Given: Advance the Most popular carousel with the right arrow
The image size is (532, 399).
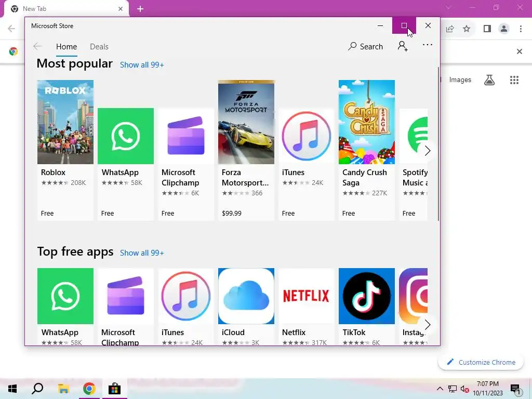Looking at the screenshot, I should point(427,151).
